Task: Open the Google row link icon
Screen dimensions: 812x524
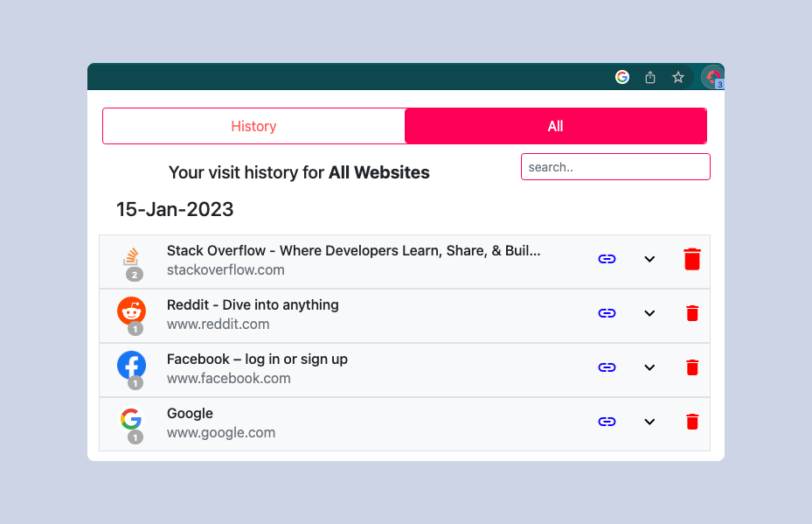Action: click(x=607, y=422)
